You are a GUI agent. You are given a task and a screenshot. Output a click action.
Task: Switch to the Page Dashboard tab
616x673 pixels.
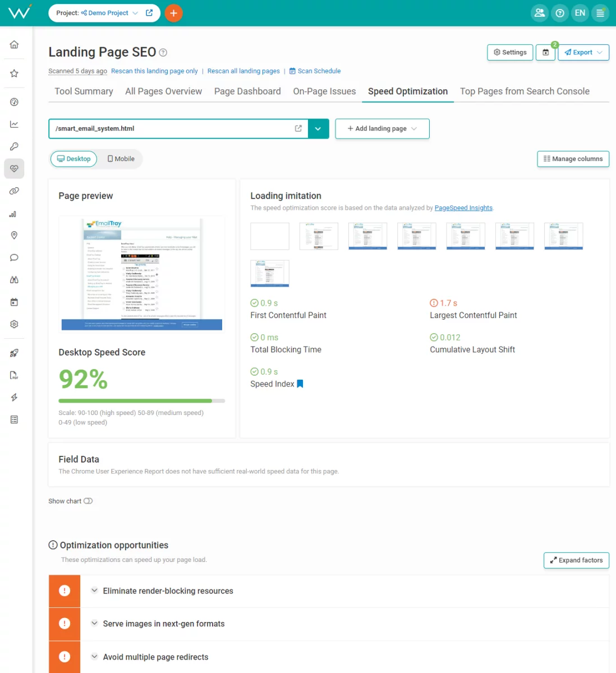pos(247,91)
